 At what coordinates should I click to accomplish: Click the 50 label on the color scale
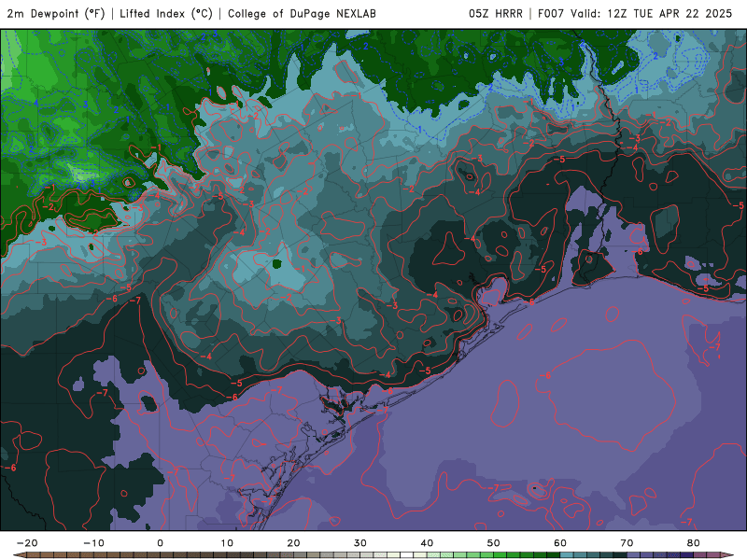pos(494,543)
